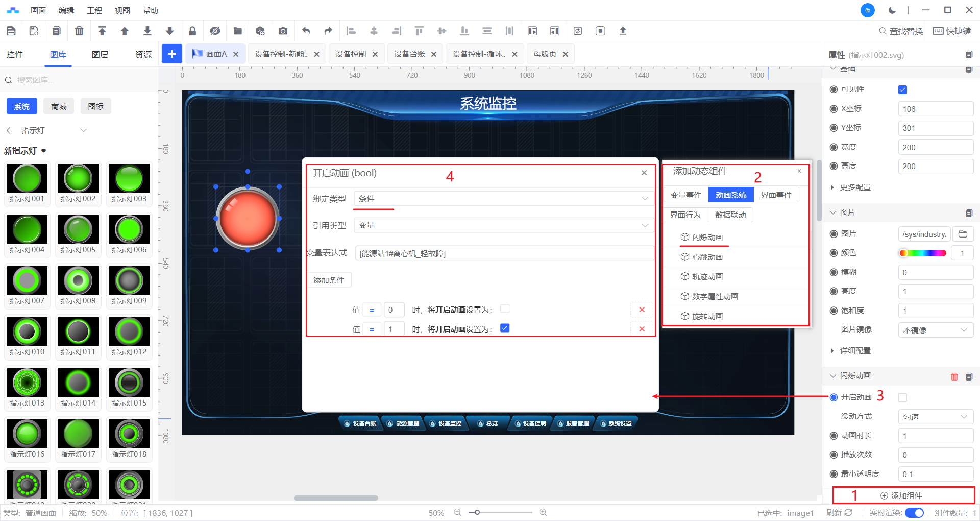Click the delete trash icon in toolbar
Screen dimensions: 980x521
79,31
